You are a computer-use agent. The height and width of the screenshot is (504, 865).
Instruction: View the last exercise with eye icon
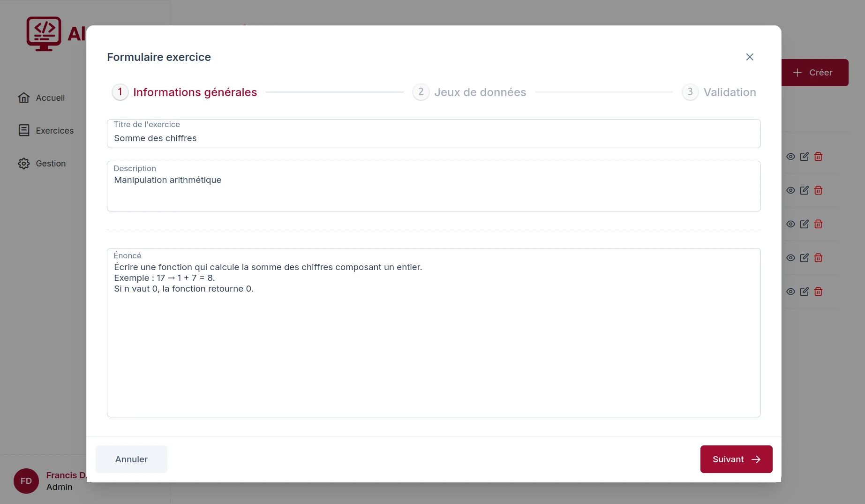790,292
